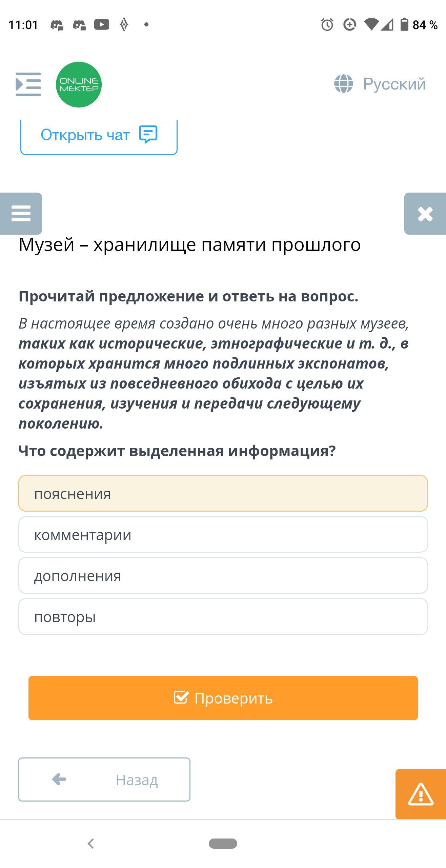Open the sidebar navigation menu icon
This screenshot has width=446, height=868.
28,84
